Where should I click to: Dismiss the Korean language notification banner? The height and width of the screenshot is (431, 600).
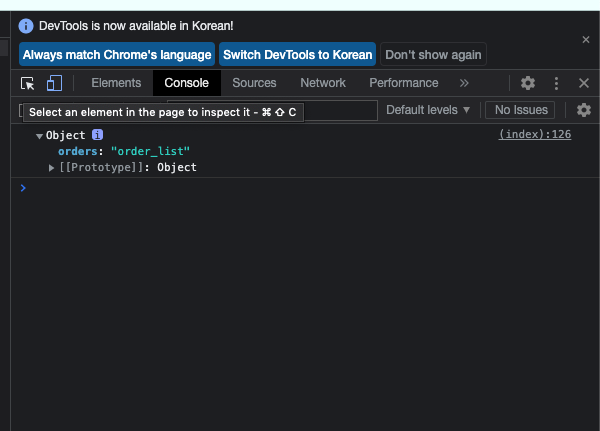pos(585,39)
